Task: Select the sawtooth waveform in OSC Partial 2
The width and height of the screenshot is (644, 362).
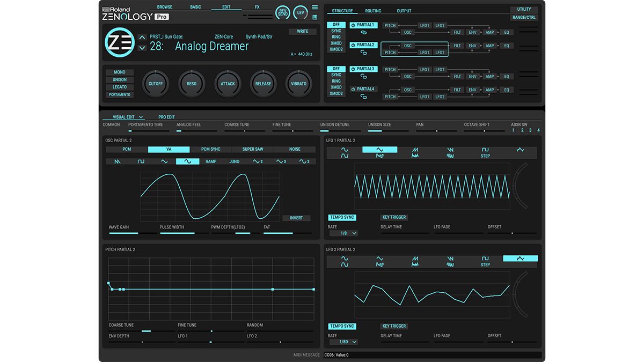Action: click(x=118, y=161)
